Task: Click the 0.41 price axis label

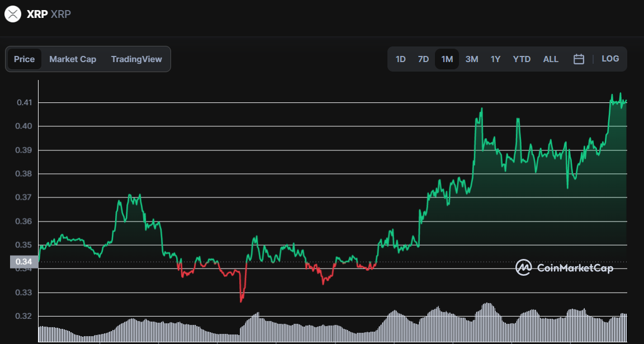Action: click(24, 102)
